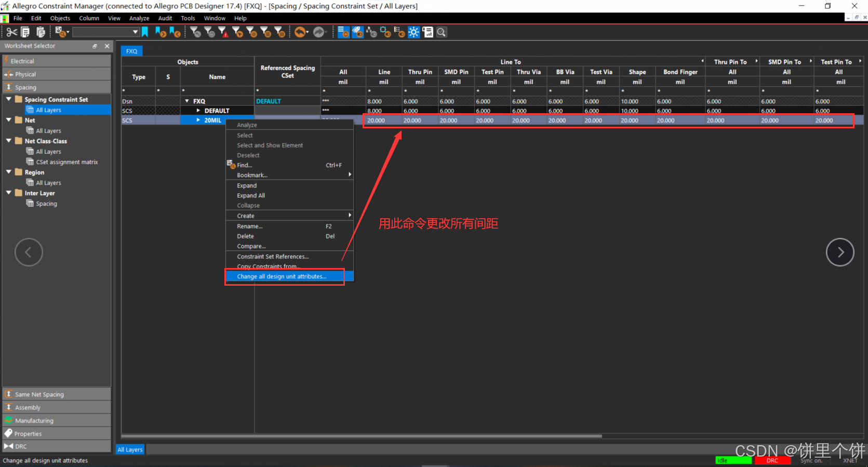This screenshot has width=868, height=467.
Task: Open the Bookmark submenu
Action: [289, 176]
